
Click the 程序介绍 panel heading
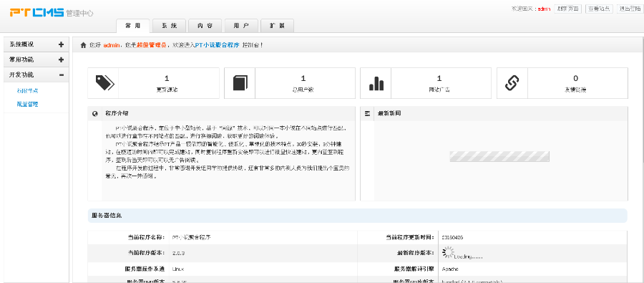click(117, 113)
